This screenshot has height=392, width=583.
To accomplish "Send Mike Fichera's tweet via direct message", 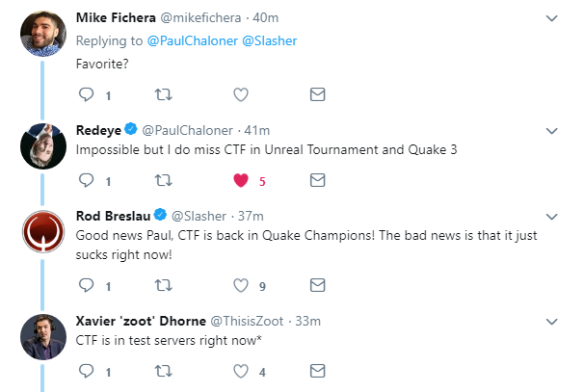I will pos(316,94).
